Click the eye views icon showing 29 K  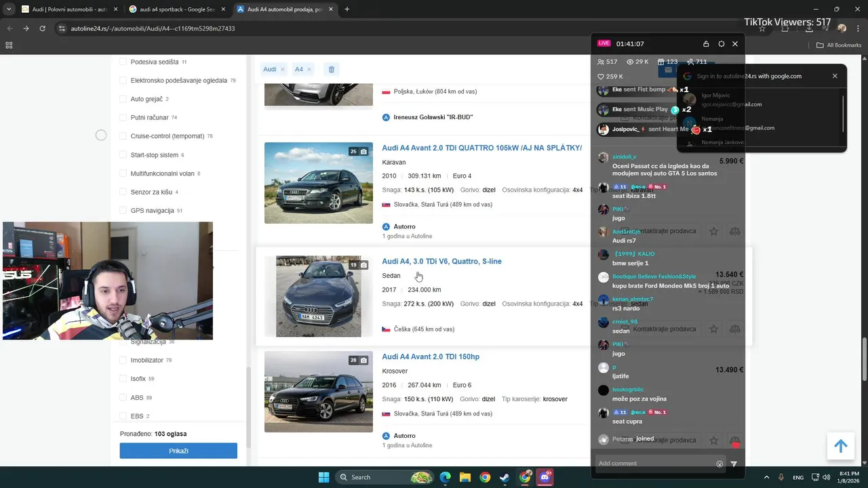(x=630, y=62)
